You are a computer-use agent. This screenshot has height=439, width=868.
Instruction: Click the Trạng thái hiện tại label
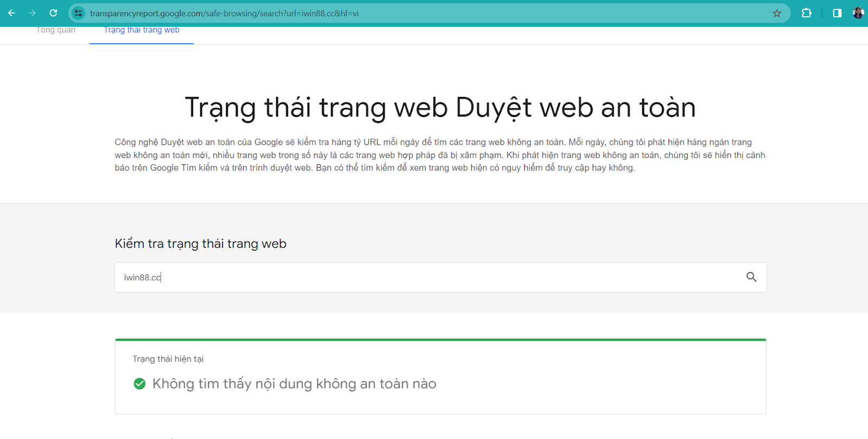168,359
